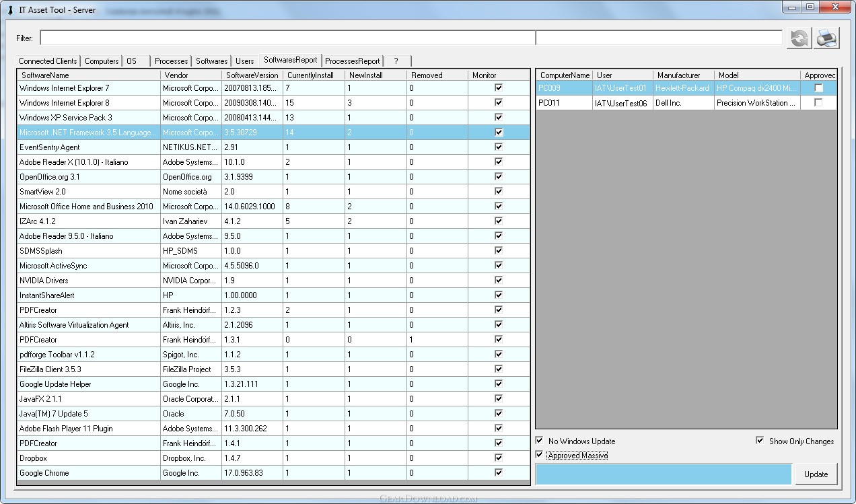This screenshot has width=856, height=504.
Task: Uncheck Approved Massive option
Action: [540, 455]
